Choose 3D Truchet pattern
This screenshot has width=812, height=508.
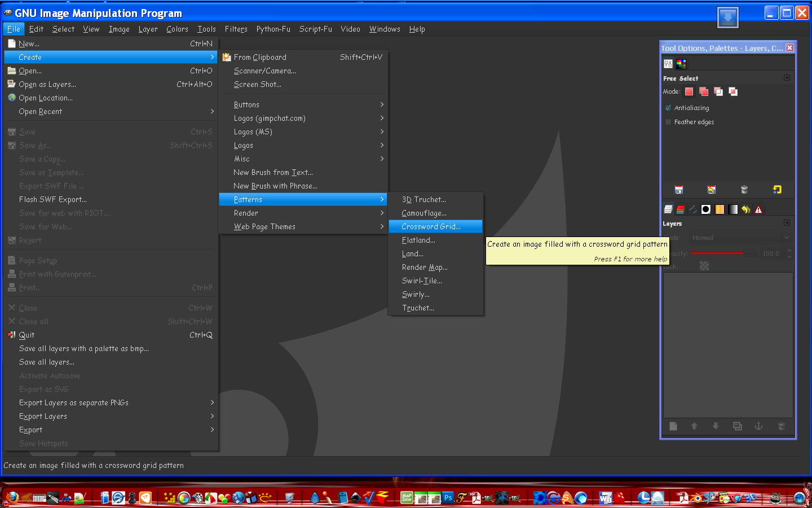[435, 199]
